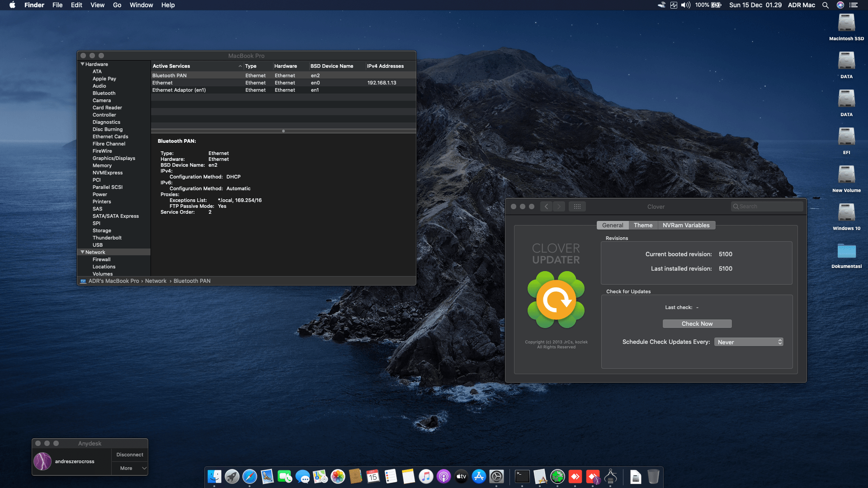Viewport: 868px width, 488px height.
Task: Click splitter handle dot between panes
Action: [x=283, y=131]
